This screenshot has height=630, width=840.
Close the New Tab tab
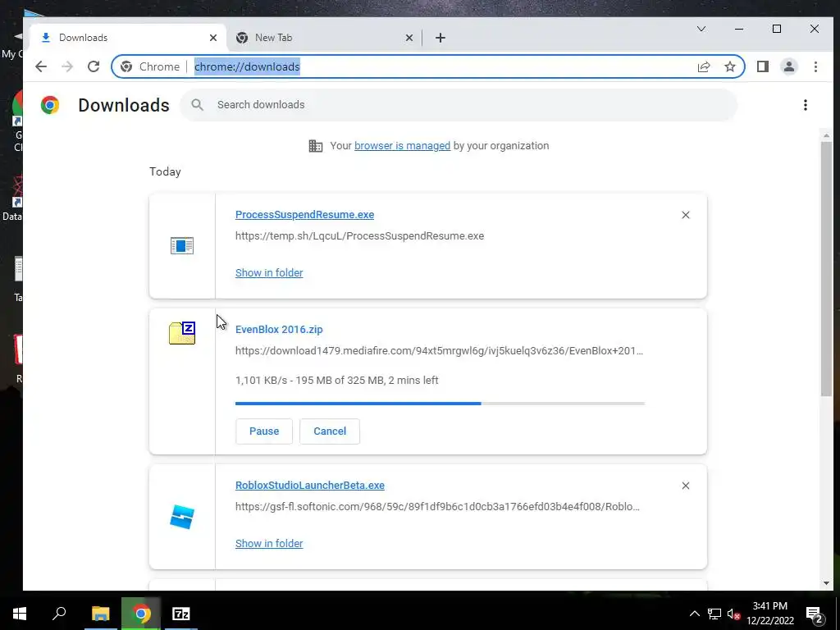409,38
